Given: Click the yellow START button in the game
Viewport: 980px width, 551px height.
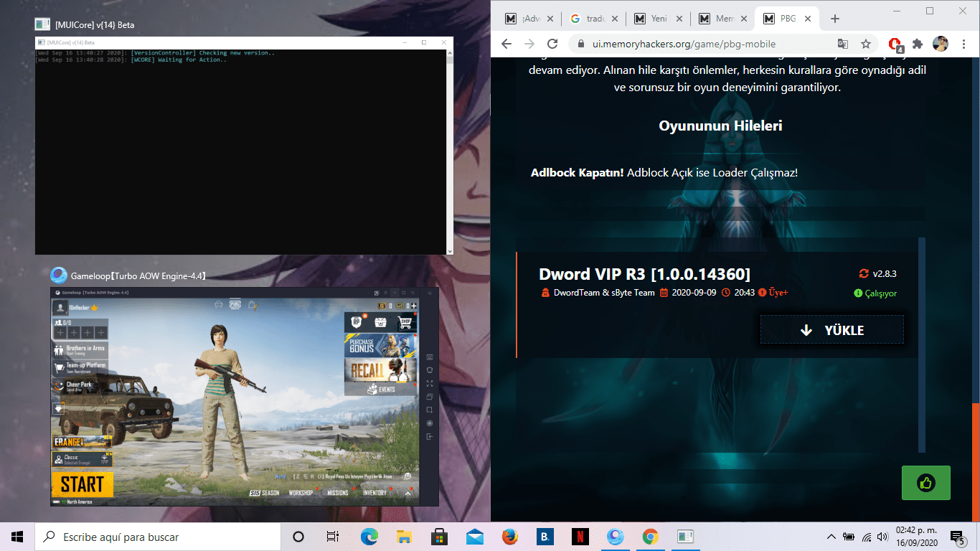Looking at the screenshot, I should (82, 484).
